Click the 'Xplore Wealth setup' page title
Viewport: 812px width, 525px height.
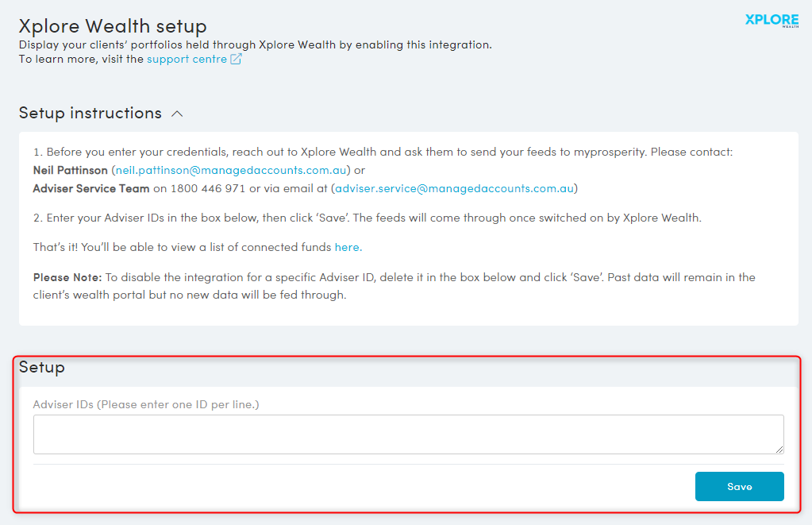(x=113, y=26)
